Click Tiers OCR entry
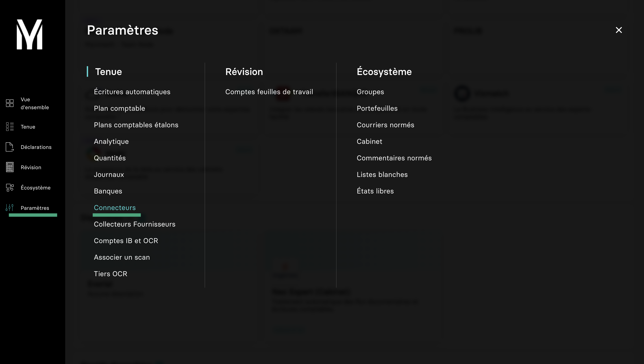 point(111,274)
